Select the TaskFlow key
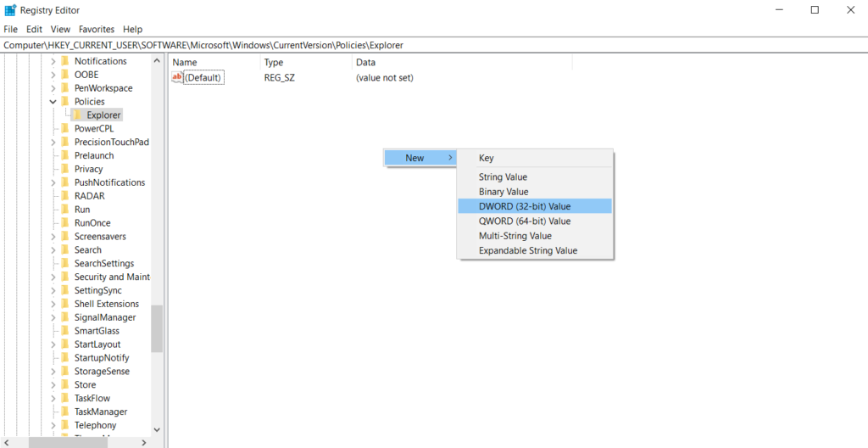The image size is (868, 448). [x=92, y=398]
